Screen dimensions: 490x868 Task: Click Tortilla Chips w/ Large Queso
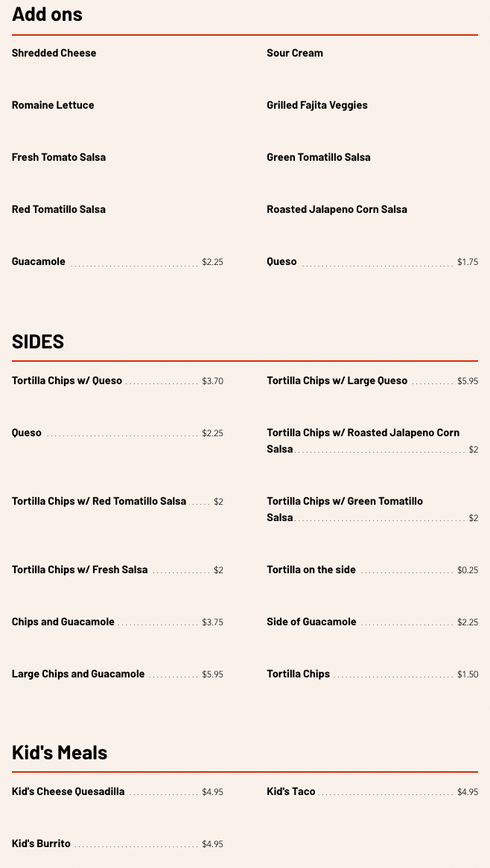pyautogui.click(x=337, y=380)
